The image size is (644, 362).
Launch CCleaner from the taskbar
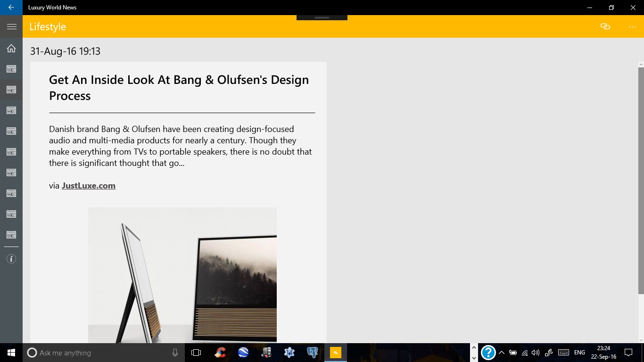(220, 353)
